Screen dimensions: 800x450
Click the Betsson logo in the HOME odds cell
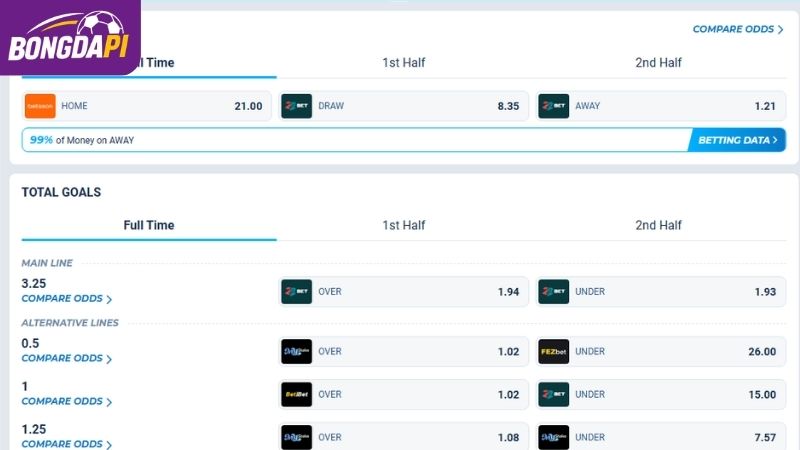coord(40,106)
